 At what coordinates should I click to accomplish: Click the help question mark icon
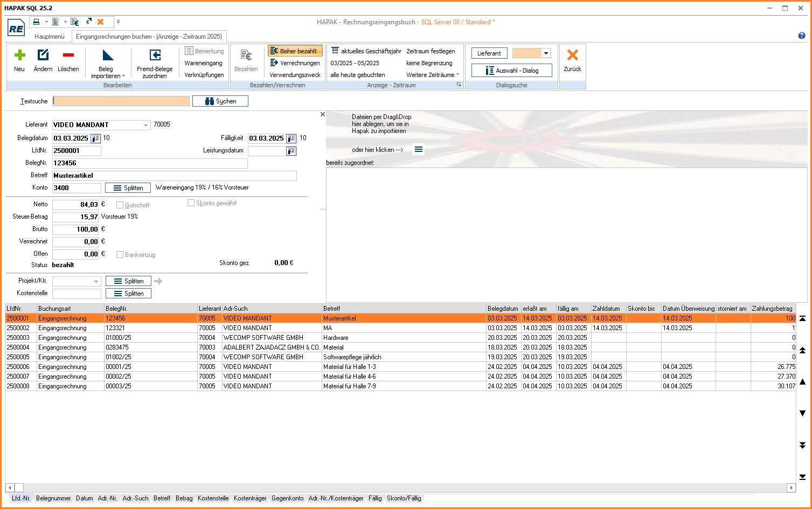tap(802, 36)
